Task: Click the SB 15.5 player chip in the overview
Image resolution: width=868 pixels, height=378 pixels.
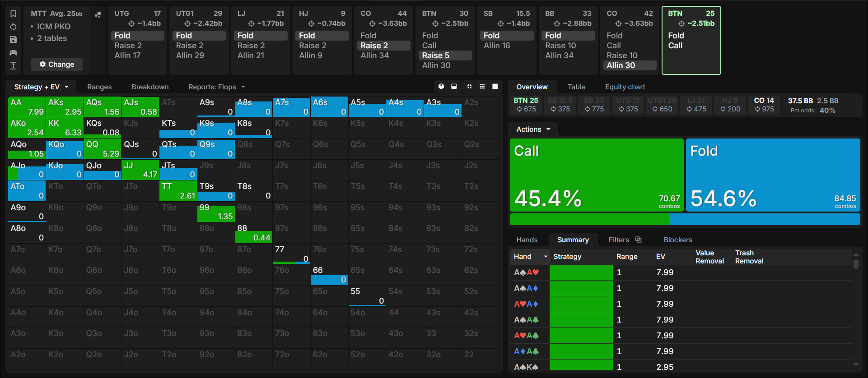Action: 560,105
